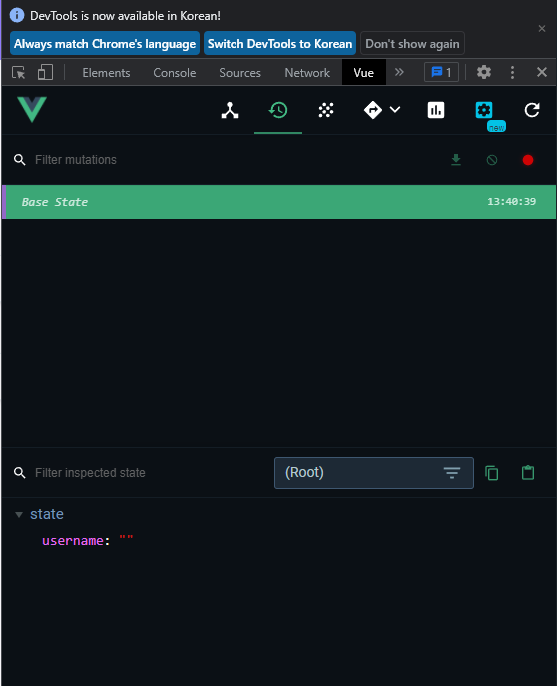The width and height of the screenshot is (557, 686).
Task: Open the (Root) module dropdown
Action: 374,472
